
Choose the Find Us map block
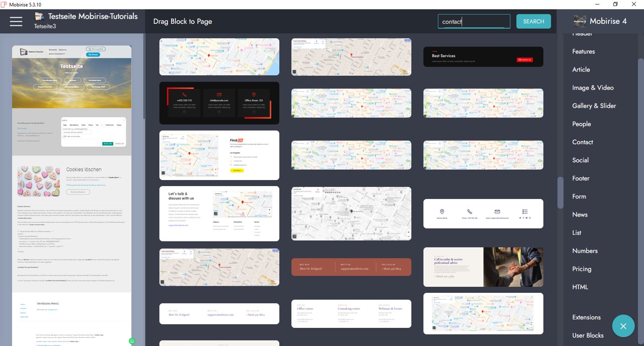coord(219,155)
